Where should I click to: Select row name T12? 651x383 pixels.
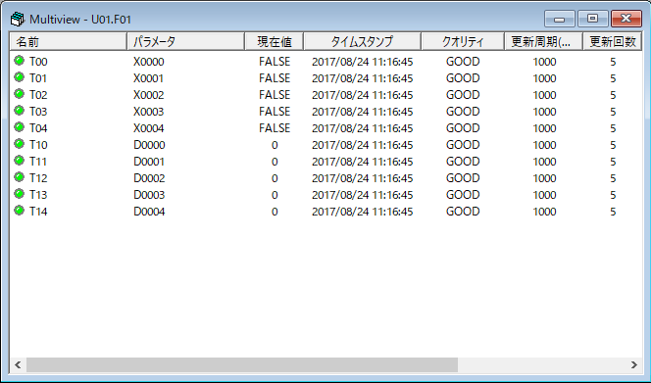coord(38,178)
